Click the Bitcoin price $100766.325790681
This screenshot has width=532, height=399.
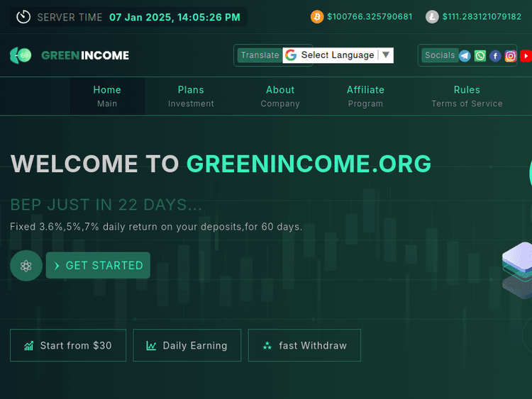tap(370, 16)
